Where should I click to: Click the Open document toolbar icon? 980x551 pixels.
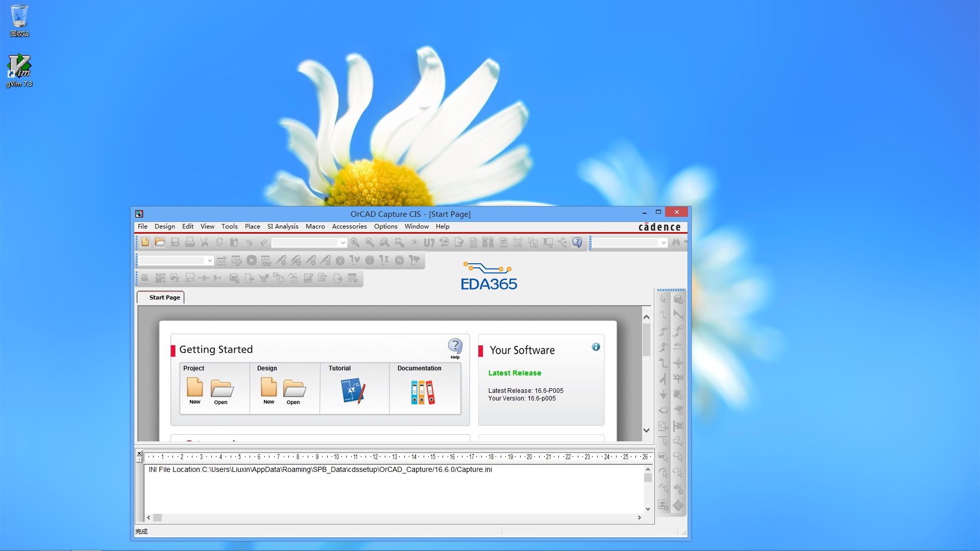[160, 242]
